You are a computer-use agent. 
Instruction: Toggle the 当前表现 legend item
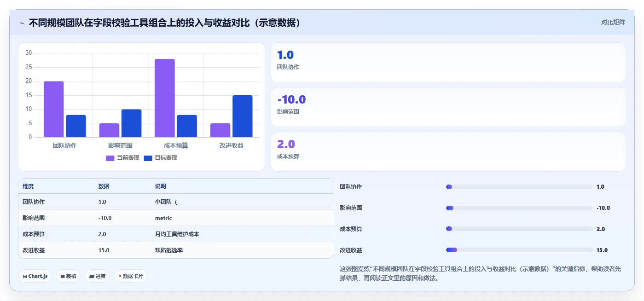click(x=122, y=158)
